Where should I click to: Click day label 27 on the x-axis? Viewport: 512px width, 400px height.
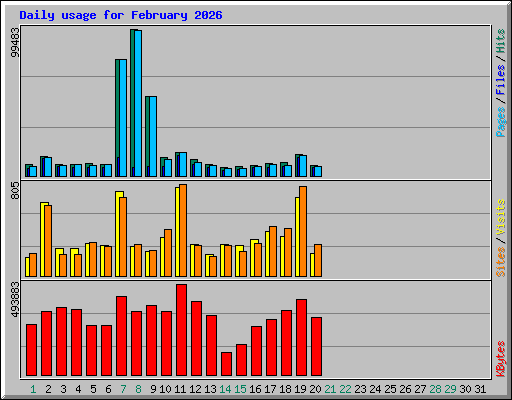pyautogui.click(x=420, y=389)
